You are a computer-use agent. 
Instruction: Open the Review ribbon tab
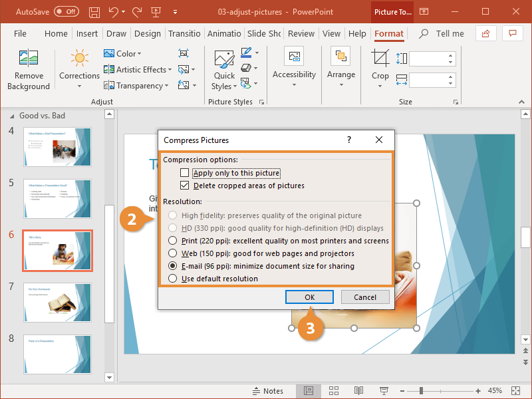(301, 33)
